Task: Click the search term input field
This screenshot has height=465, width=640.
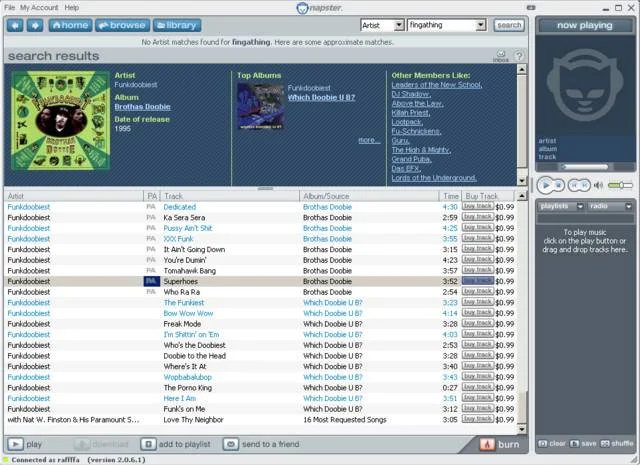Action: 442,25
